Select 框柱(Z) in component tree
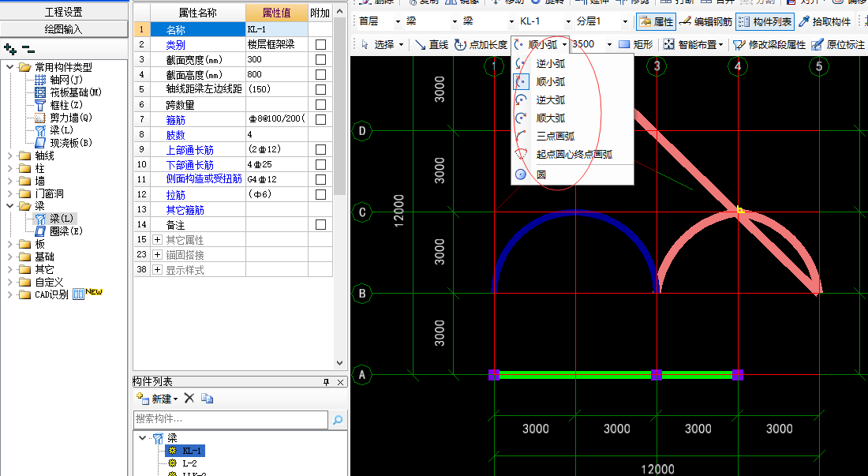The width and height of the screenshot is (868, 476). pyautogui.click(x=58, y=105)
